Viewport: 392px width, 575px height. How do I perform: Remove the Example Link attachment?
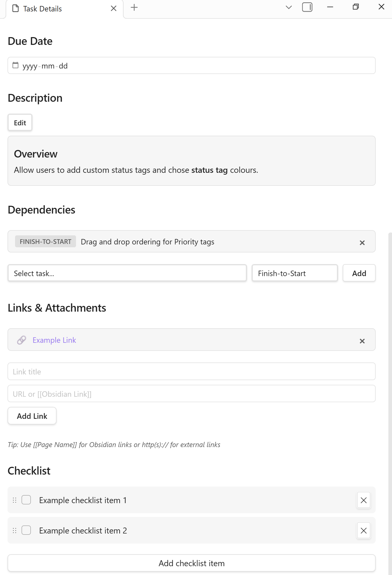362,341
